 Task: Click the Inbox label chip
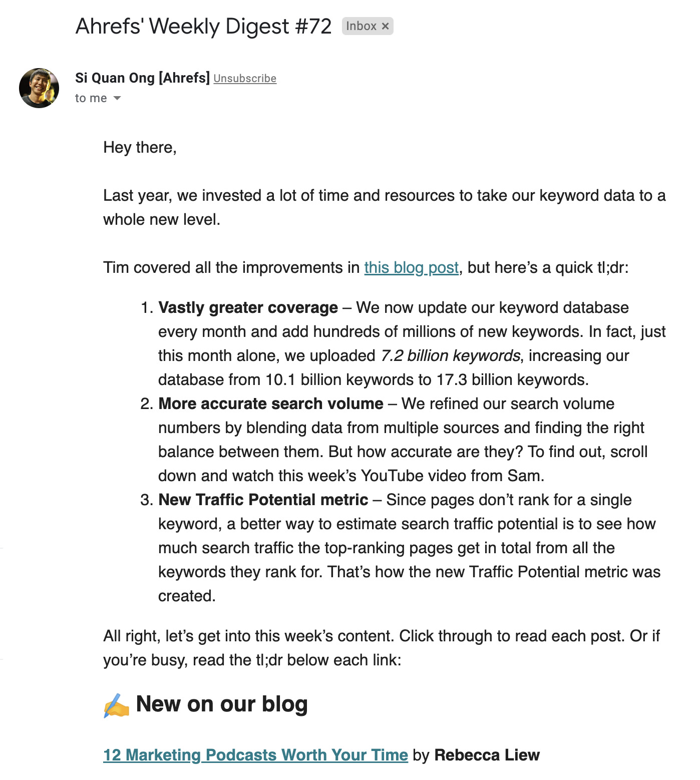[363, 26]
